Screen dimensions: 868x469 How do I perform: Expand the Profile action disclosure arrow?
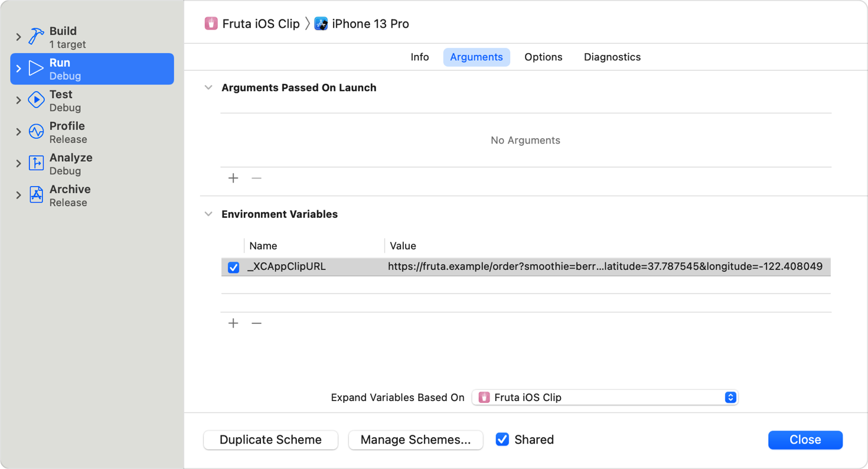coord(18,132)
